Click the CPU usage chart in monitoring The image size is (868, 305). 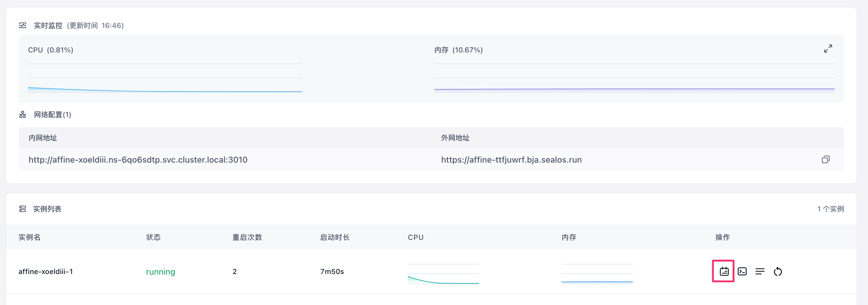pos(165,78)
